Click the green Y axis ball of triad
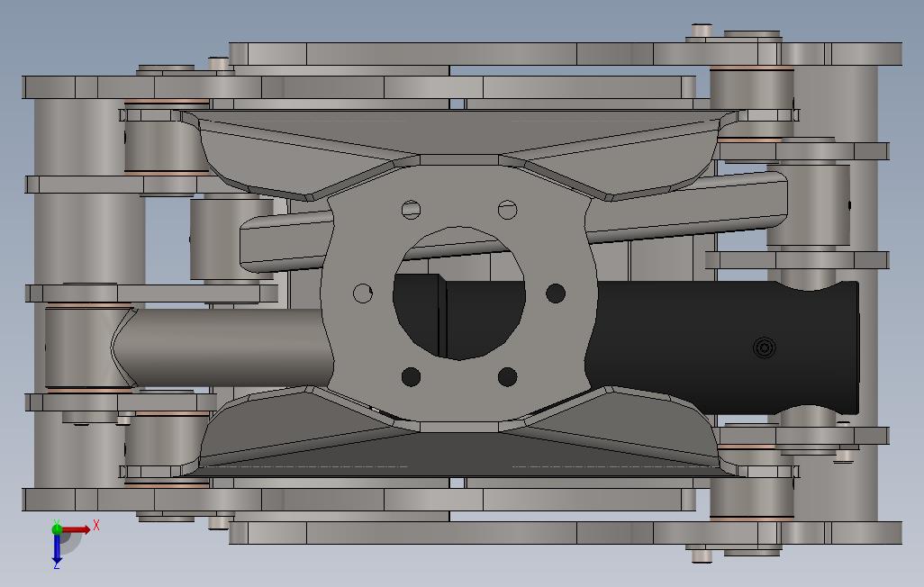Viewport: 924px width, 587px height. (x=57, y=528)
